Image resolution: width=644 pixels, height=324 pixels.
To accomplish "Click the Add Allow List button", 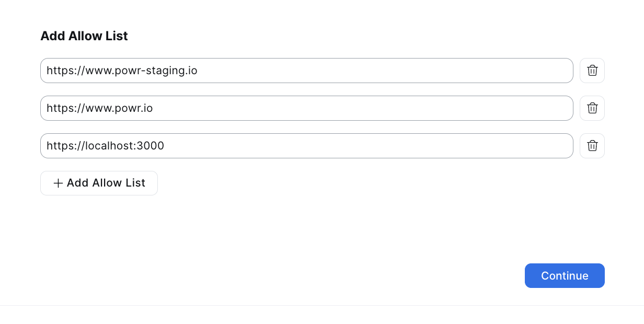I will [99, 183].
